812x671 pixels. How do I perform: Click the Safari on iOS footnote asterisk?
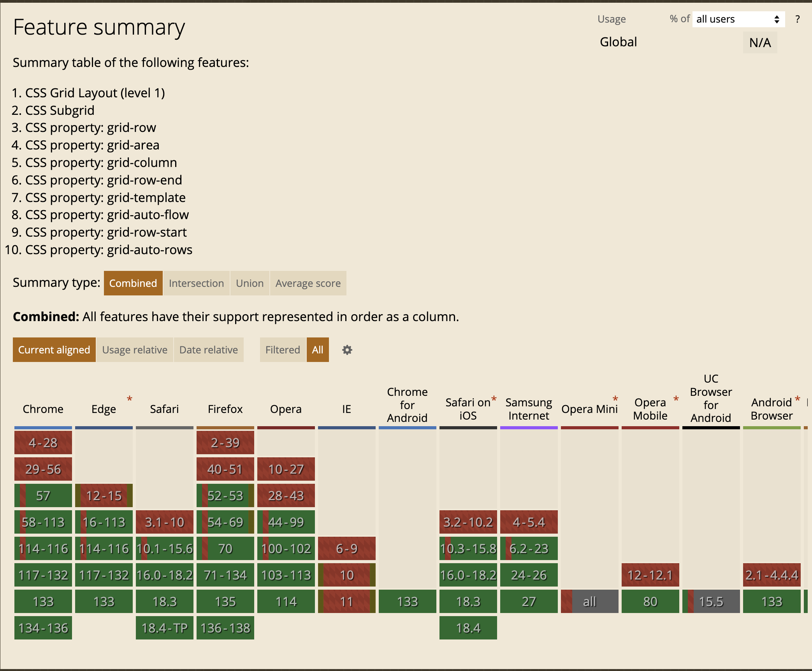494,399
